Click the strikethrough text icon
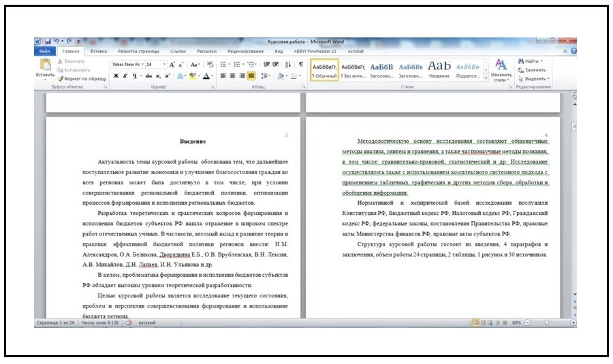613x364 pixels. click(148, 76)
